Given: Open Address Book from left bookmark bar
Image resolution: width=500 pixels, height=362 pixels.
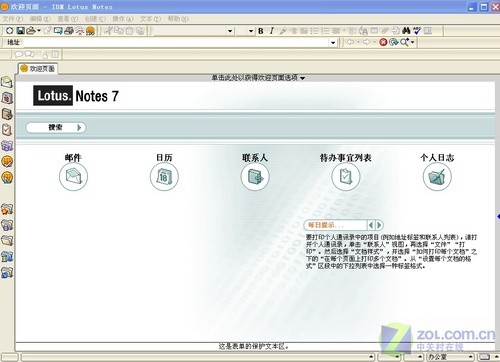Looking at the screenshot, I should [x=7, y=114].
